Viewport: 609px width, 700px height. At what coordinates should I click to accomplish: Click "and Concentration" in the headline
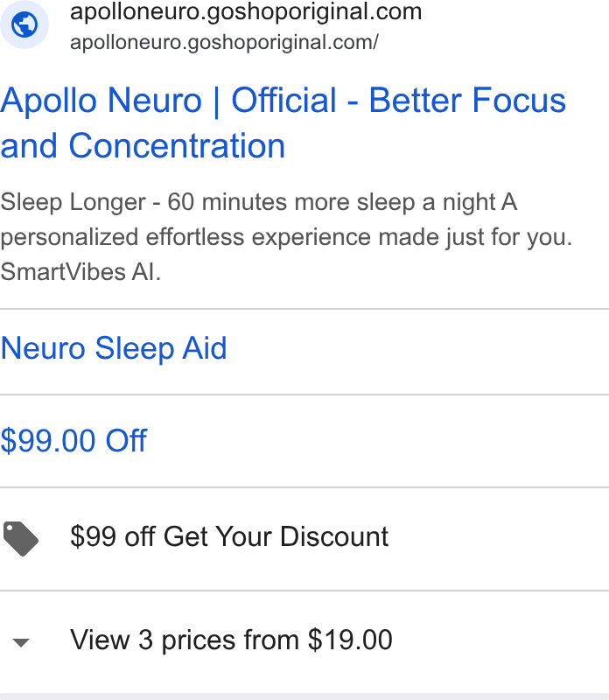click(143, 146)
